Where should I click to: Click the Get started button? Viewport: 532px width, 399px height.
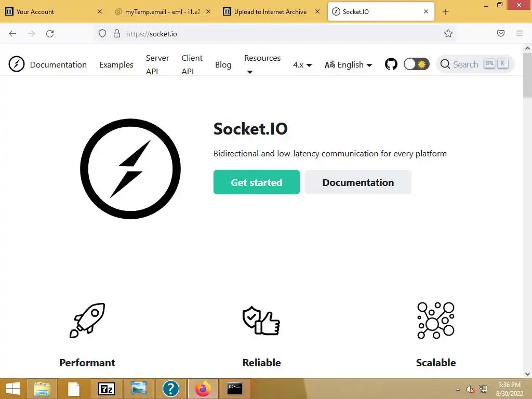(x=257, y=182)
